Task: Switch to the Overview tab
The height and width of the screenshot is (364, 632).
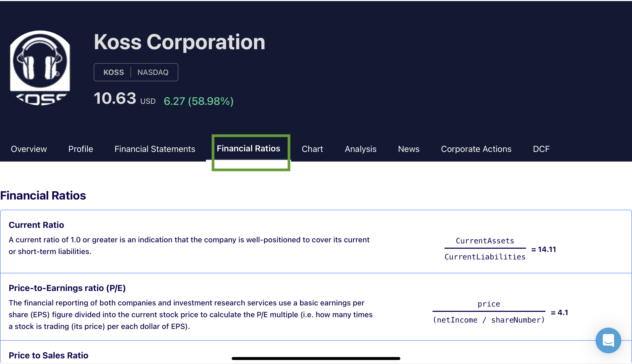Action: 29,149
